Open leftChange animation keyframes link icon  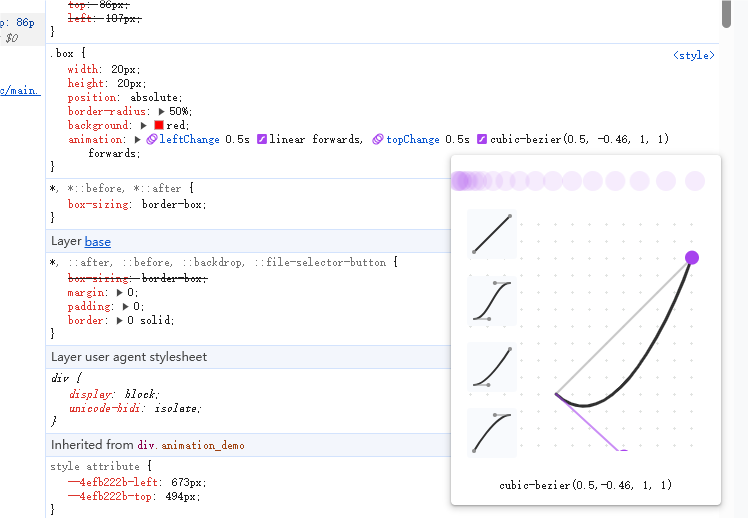click(152, 139)
